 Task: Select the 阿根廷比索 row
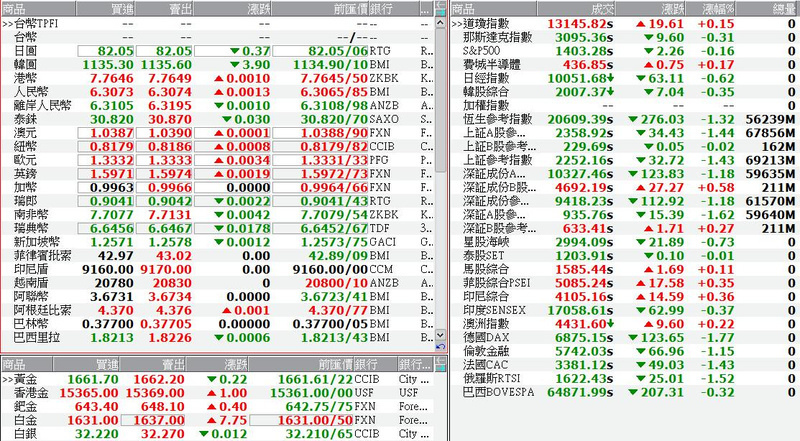tap(217, 310)
